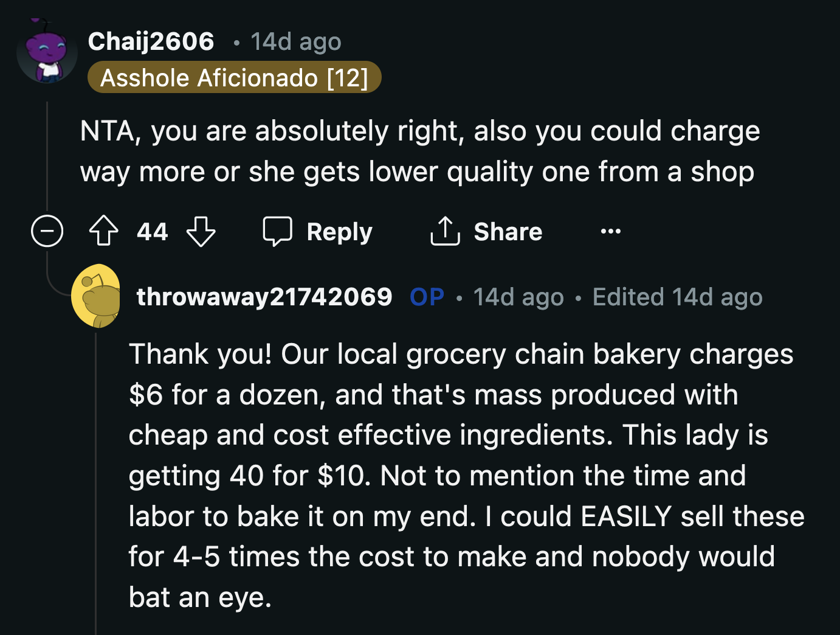Upvote Chaij2606's comment
Viewport: 840px width, 635px height.
pyautogui.click(x=103, y=231)
